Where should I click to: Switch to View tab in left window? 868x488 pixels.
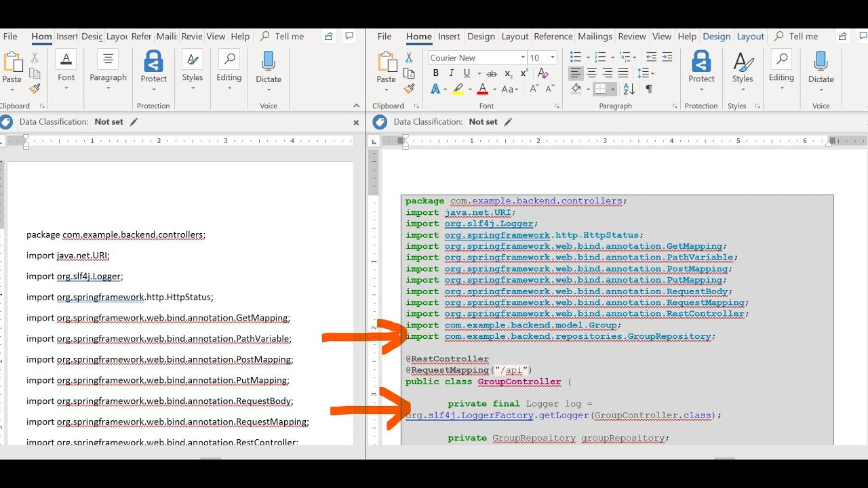[x=216, y=37]
